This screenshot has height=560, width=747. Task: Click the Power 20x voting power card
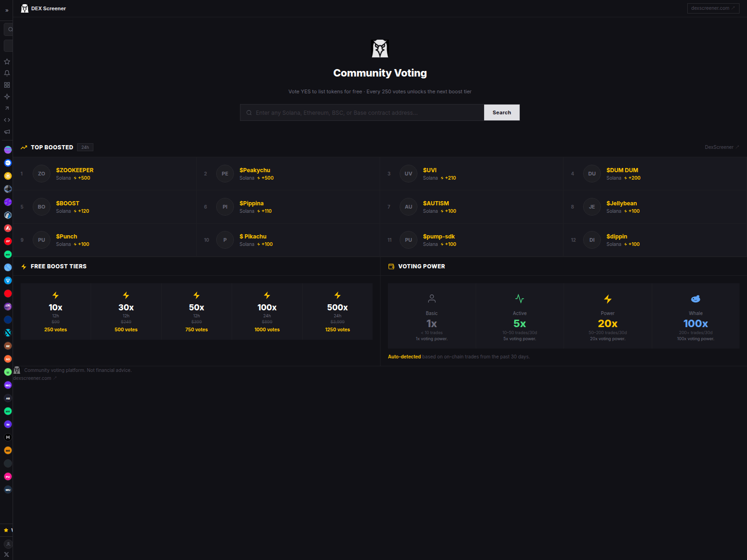pyautogui.click(x=608, y=316)
